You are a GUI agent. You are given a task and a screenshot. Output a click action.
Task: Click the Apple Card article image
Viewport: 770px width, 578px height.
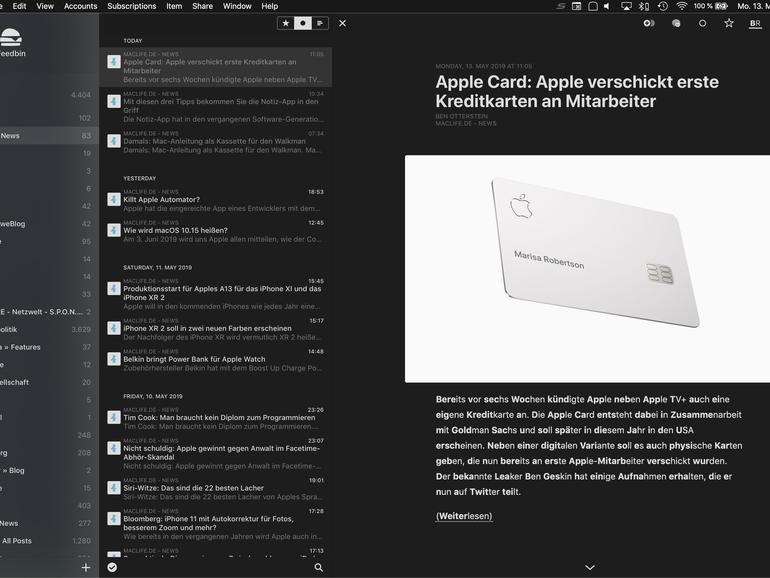(x=587, y=269)
